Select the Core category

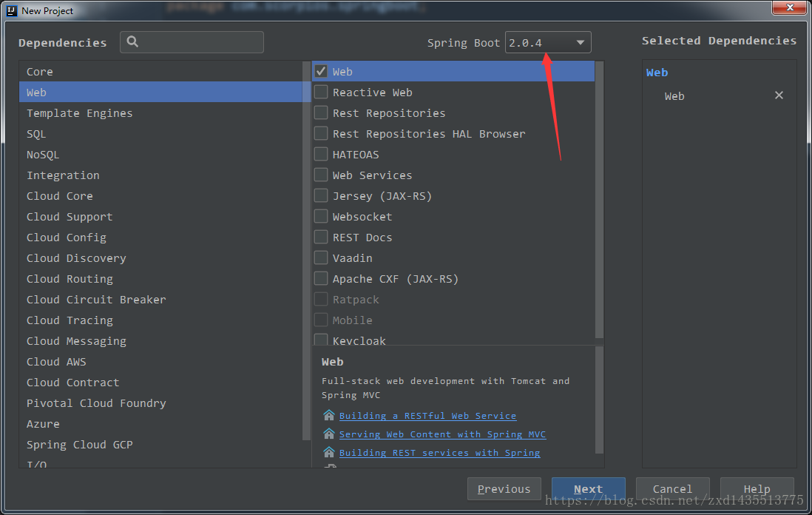click(x=161, y=72)
